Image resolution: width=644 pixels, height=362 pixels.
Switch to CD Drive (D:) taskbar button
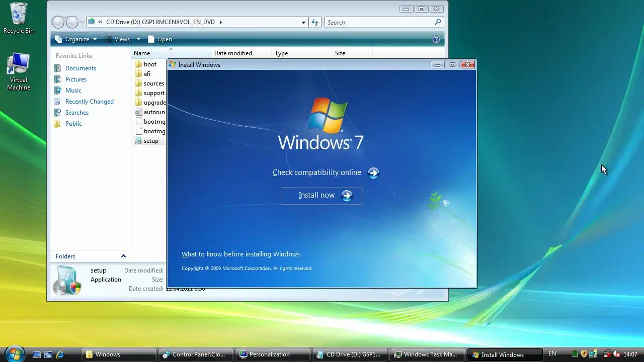[x=349, y=354]
